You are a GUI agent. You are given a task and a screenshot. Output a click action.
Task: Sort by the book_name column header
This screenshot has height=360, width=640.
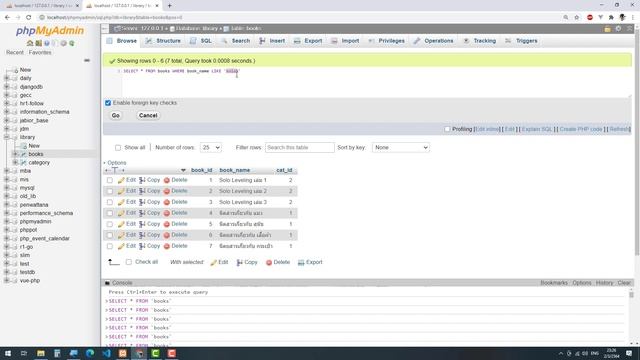click(x=235, y=170)
